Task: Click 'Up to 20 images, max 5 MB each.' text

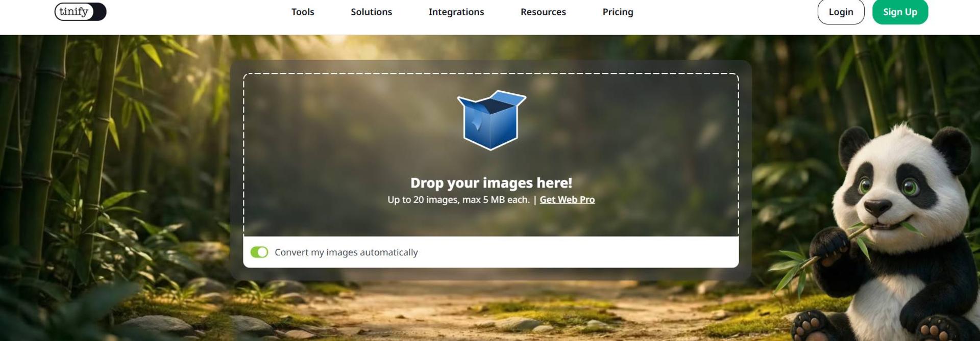Action: 458,200
